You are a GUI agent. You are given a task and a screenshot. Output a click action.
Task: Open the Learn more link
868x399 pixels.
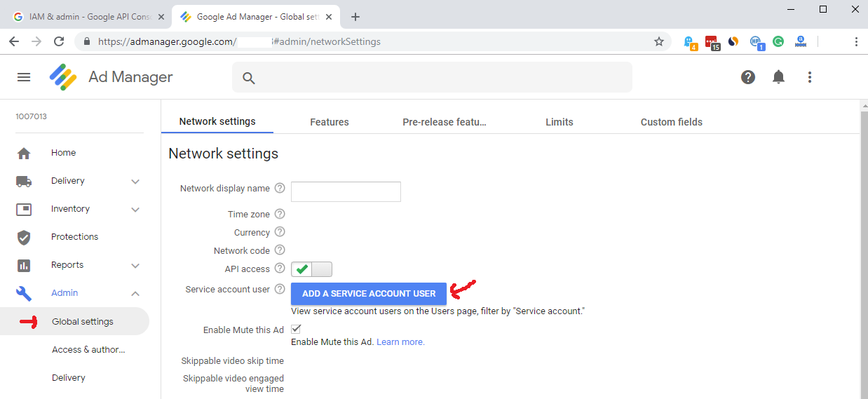pyautogui.click(x=400, y=342)
